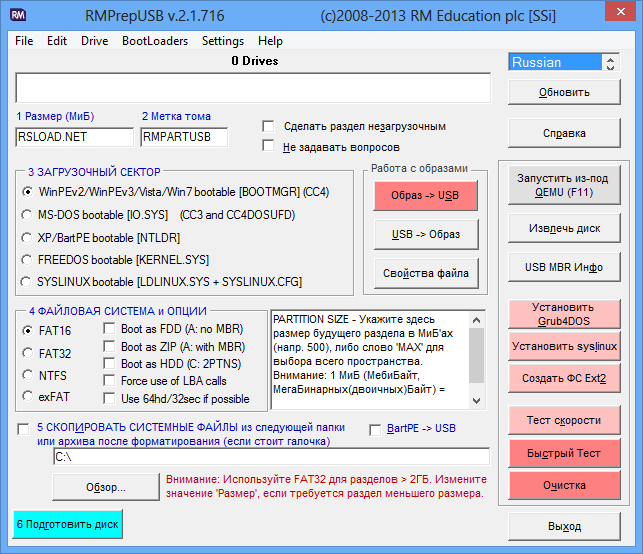This screenshot has width=643, height=554.
Task: Click help text scrollbar down arrow
Action: (477, 401)
